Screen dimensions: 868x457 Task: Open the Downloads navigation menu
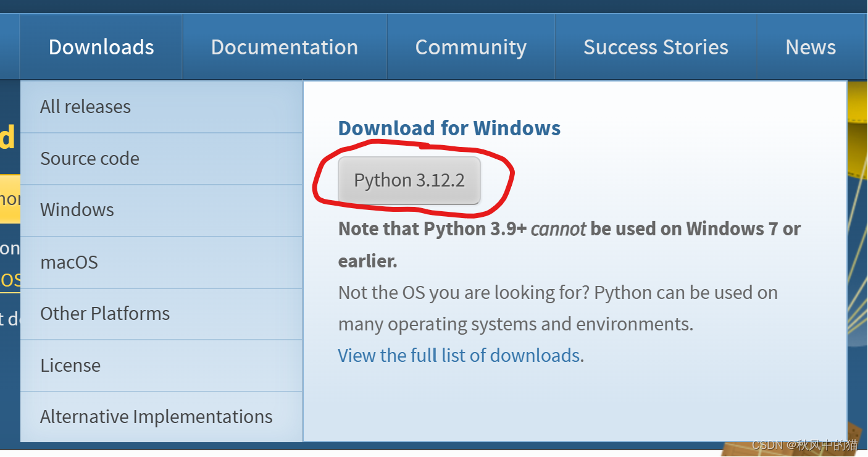coord(101,47)
